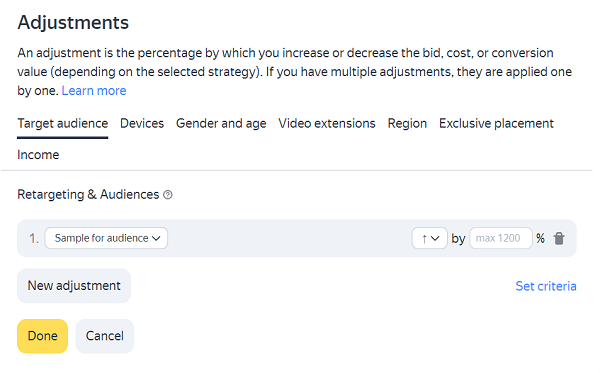Confirm with the yellow Done button
The image size is (600, 373).
click(x=42, y=336)
